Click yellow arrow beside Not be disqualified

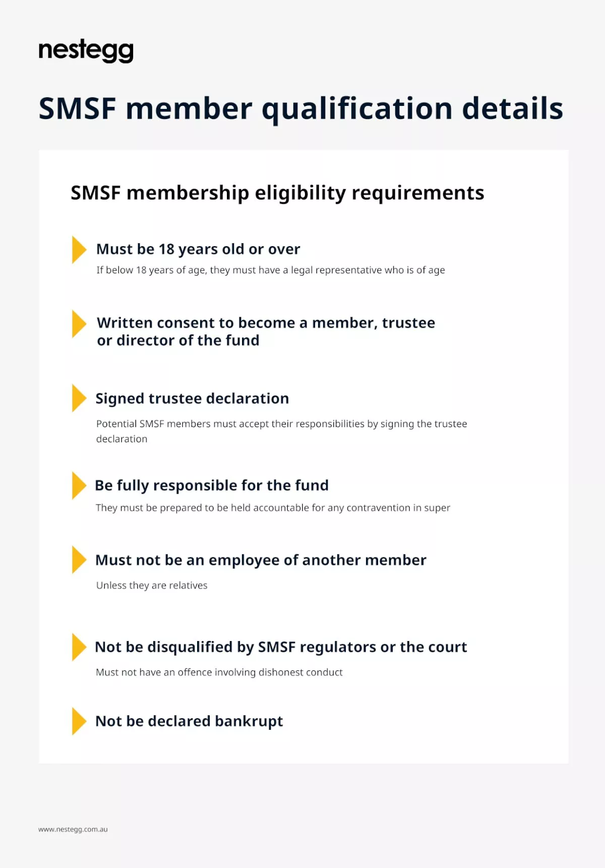[x=78, y=647]
